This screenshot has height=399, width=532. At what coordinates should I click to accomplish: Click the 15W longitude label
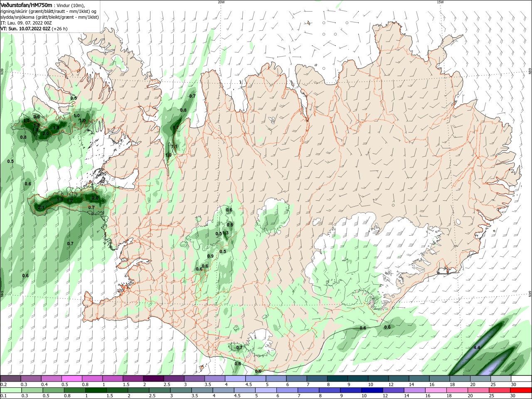[440, 2]
